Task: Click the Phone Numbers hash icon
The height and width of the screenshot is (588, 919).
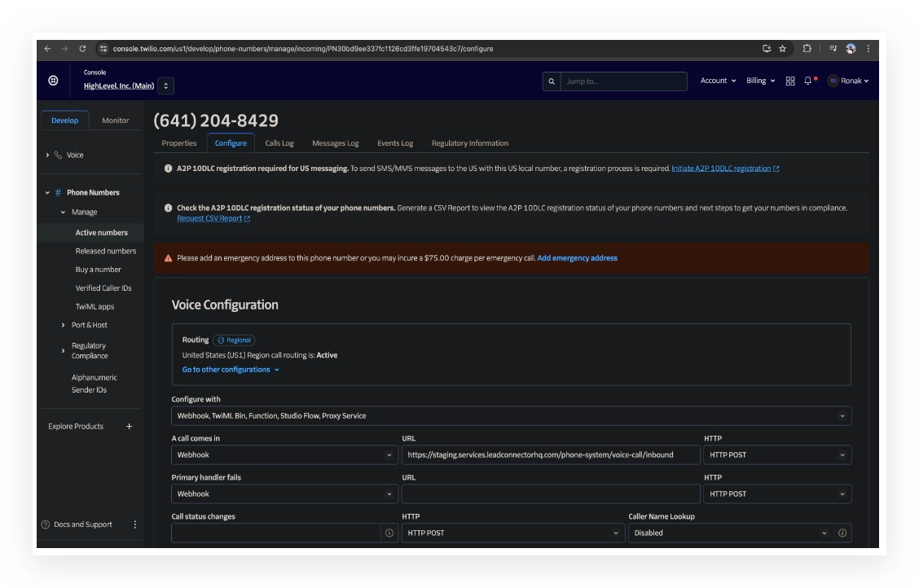Action: click(x=58, y=193)
